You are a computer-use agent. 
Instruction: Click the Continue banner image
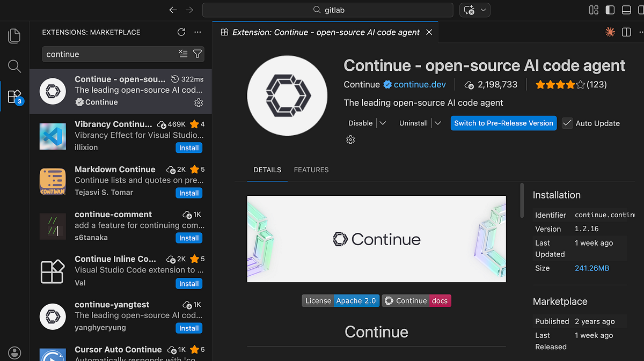376,239
